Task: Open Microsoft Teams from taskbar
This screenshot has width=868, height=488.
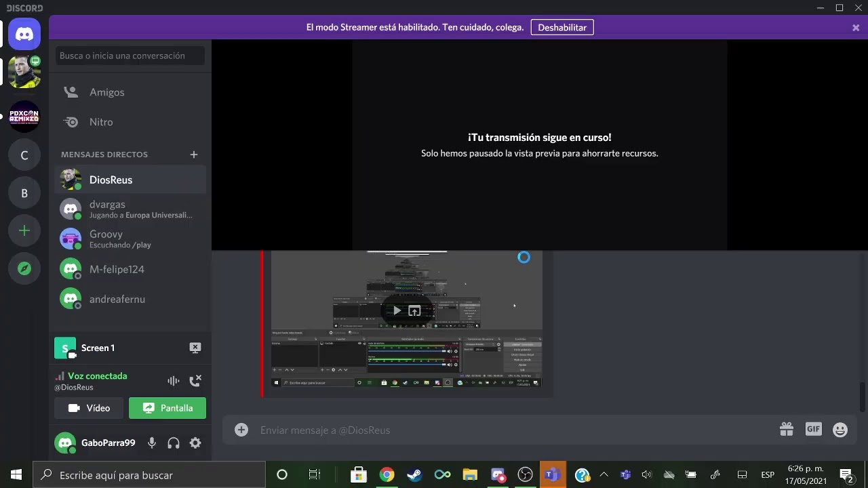Action: [x=553, y=474]
